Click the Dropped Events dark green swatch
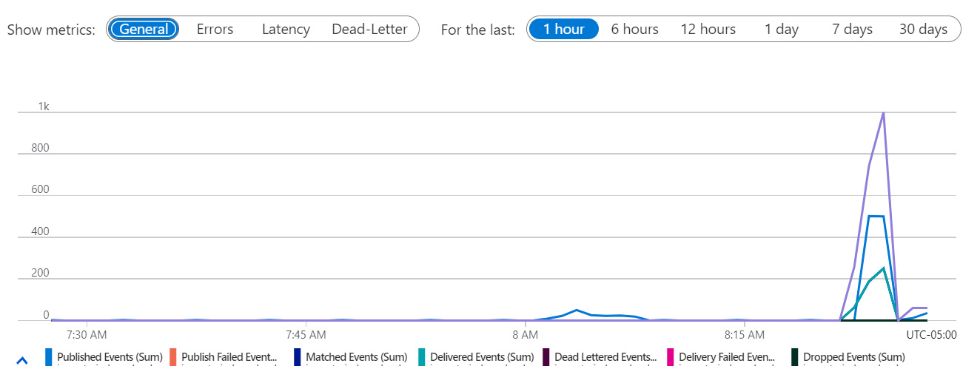980x366 pixels. coord(795,357)
